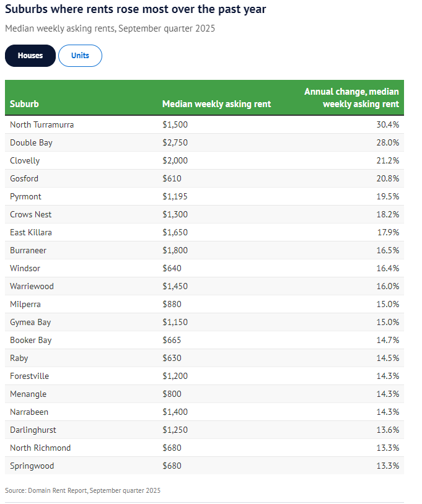This screenshot has width=422, height=504.
Task: Click the Warriewood suburb name
Action: tap(32, 286)
